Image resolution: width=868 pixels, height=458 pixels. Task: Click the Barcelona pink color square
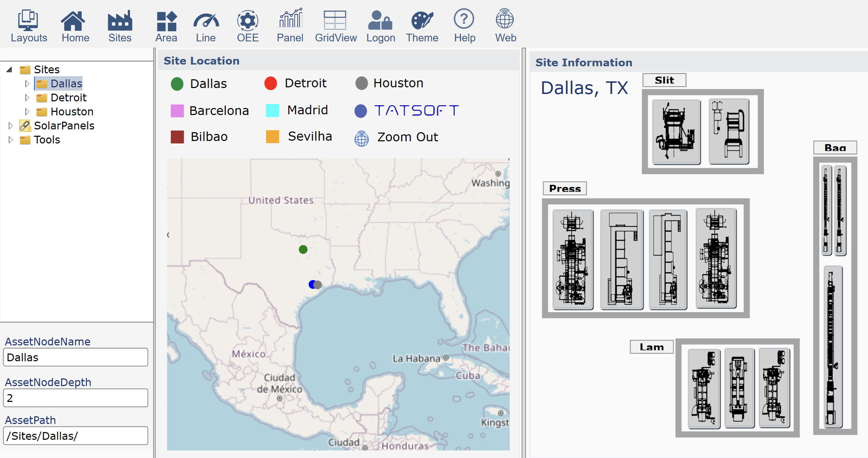tap(177, 111)
